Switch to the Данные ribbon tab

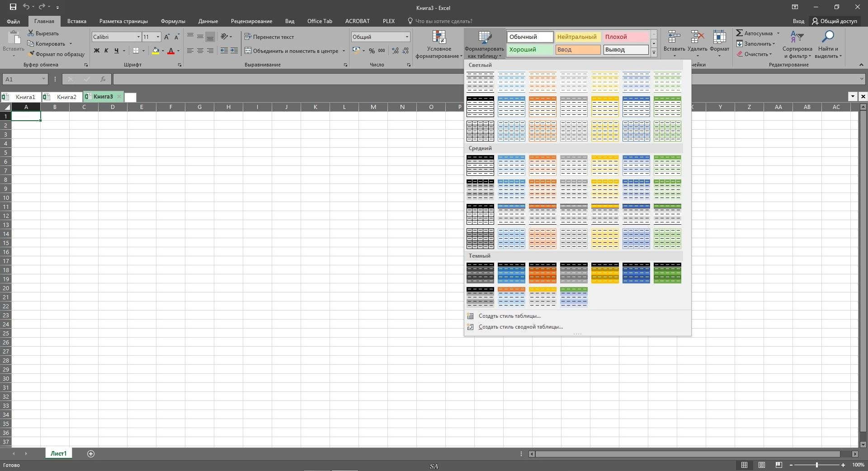click(x=208, y=21)
